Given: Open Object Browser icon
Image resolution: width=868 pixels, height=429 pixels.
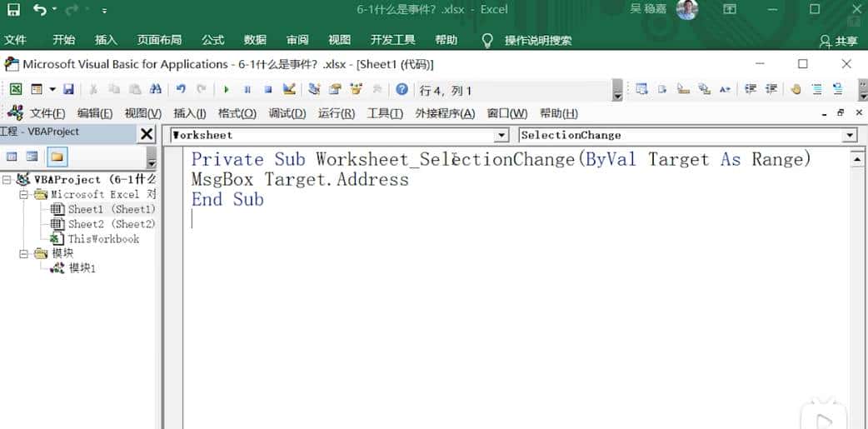Looking at the screenshot, I should tap(356, 89).
